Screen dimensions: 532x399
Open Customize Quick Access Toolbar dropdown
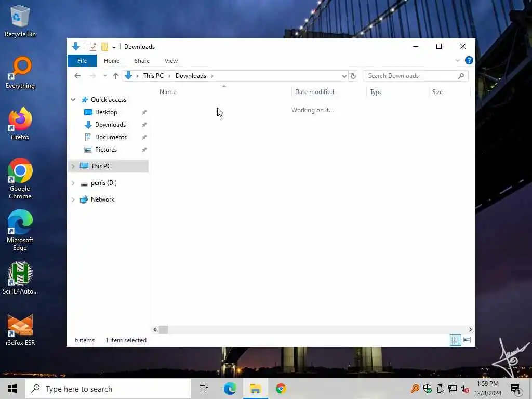click(114, 47)
